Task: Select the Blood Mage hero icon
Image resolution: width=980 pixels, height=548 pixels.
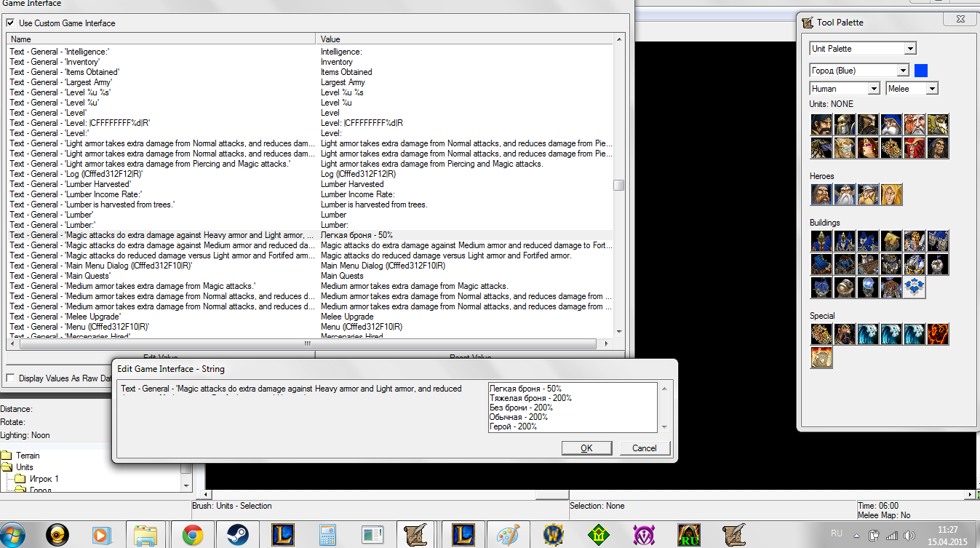Action: (891, 194)
